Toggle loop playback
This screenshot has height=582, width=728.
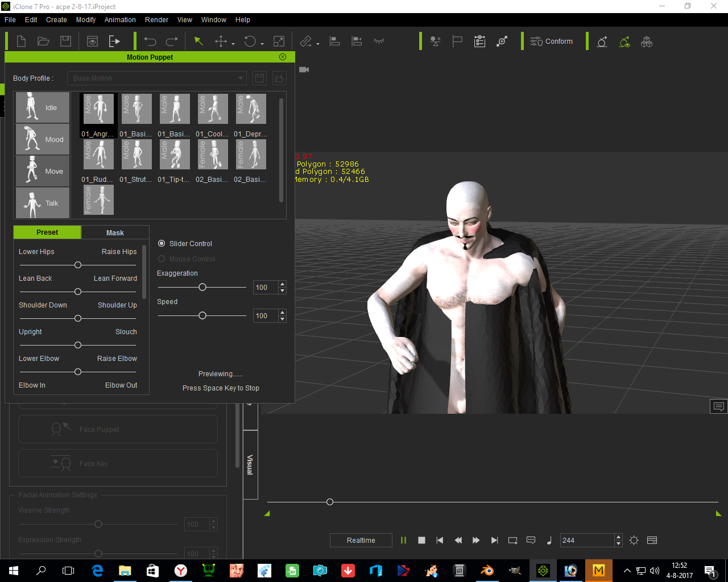(512, 540)
